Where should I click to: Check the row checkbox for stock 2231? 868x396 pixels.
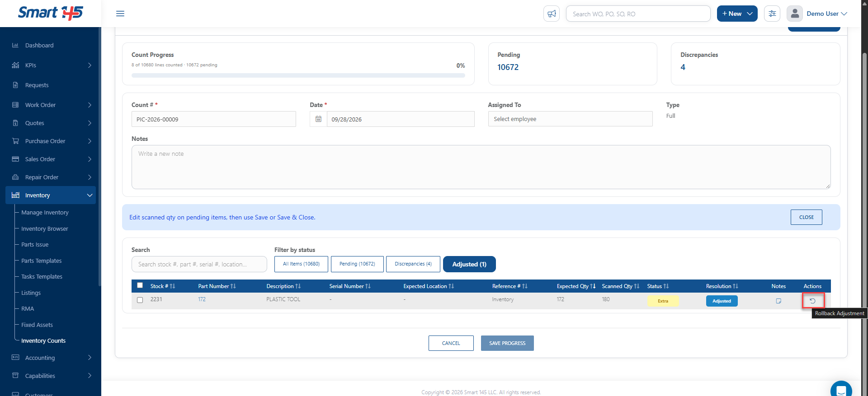pyautogui.click(x=140, y=300)
